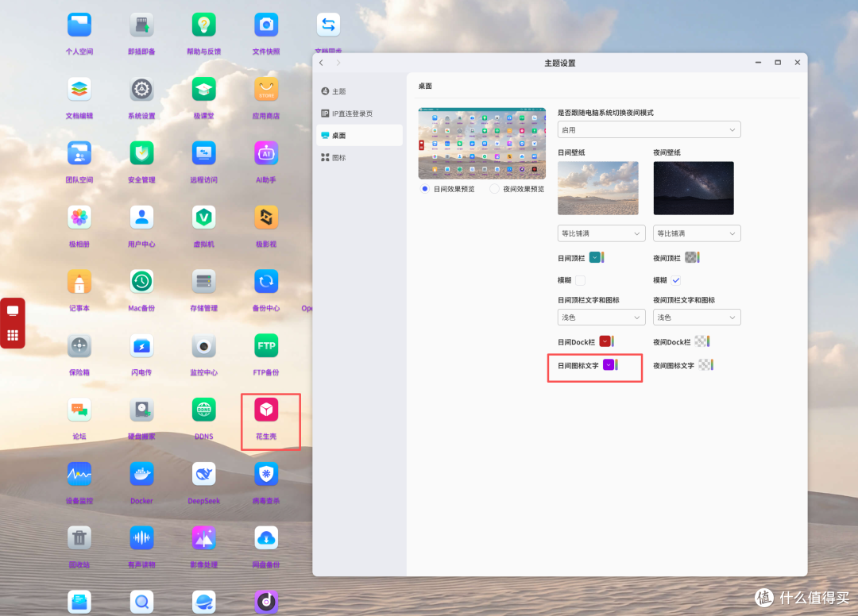Viewport: 858px width, 616px height.
Task: Open 日间顶栏文字和图标 浅色 dropdown
Action: 601,317
